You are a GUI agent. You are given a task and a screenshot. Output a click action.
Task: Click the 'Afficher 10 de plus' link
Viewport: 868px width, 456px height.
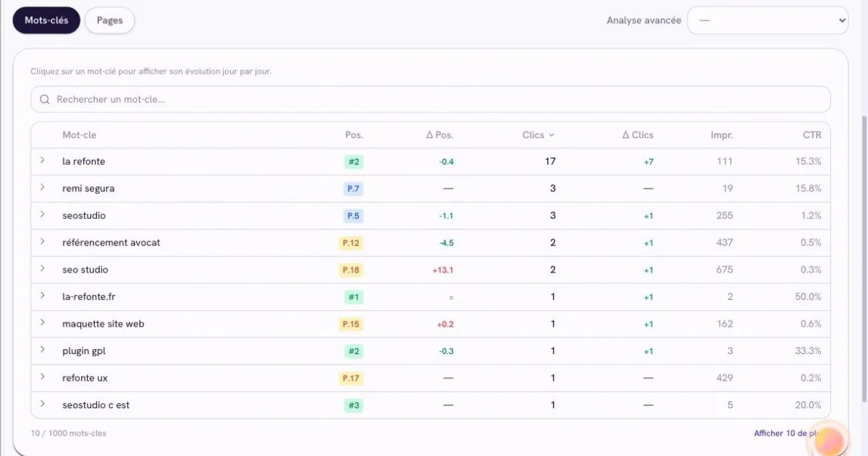point(788,434)
